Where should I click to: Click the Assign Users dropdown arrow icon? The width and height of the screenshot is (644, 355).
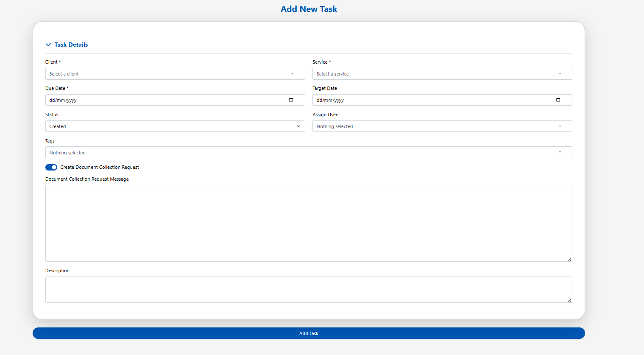coord(559,126)
